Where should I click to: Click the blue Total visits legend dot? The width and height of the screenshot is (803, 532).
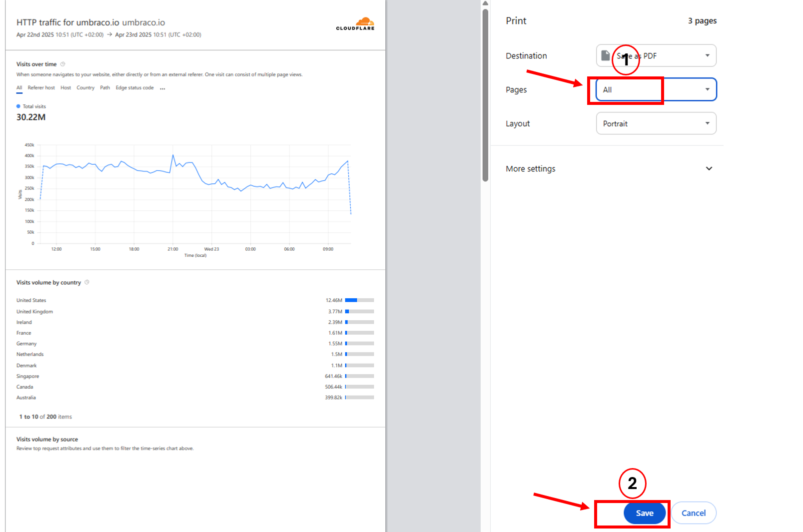click(x=18, y=106)
